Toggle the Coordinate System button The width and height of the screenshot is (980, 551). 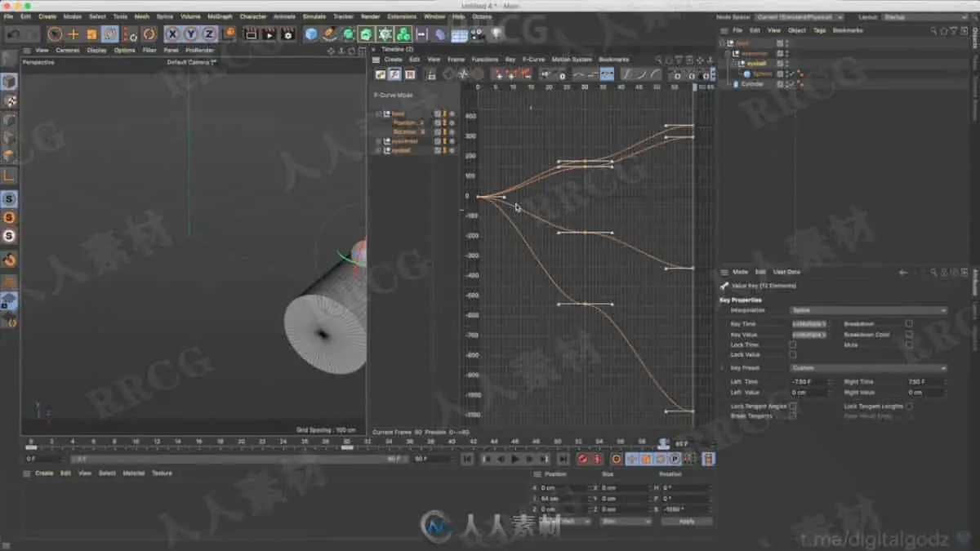tap(229, 34)
